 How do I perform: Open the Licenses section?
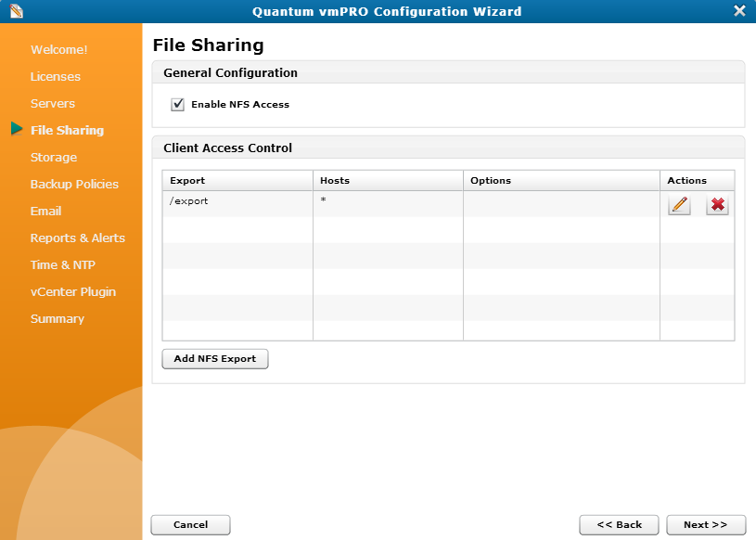tap(55, 76)
